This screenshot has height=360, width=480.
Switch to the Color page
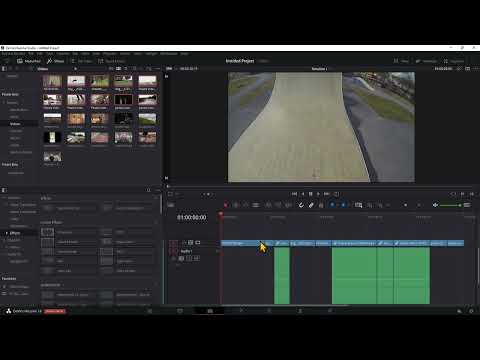click(x=270, y=311)
